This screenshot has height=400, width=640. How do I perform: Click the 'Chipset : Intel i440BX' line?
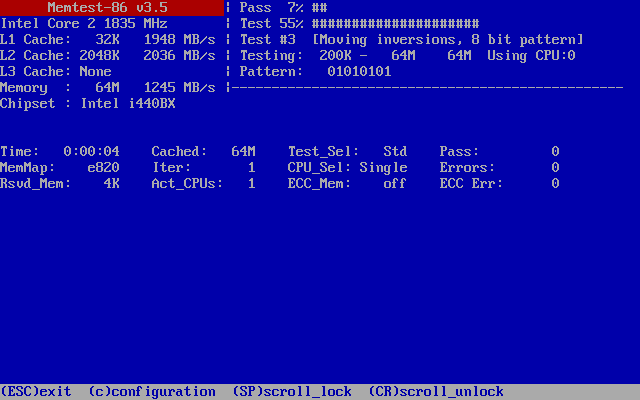click(88, 104)
